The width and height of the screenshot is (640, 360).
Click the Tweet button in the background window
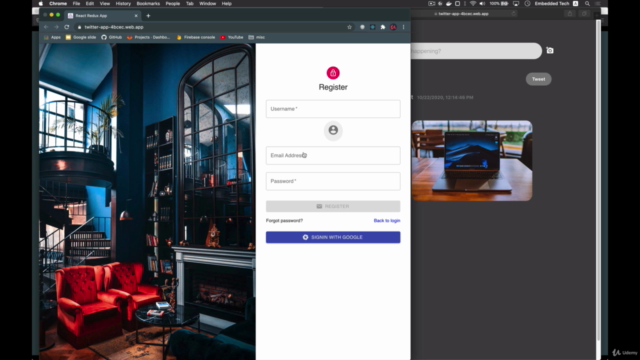(538, 79)
